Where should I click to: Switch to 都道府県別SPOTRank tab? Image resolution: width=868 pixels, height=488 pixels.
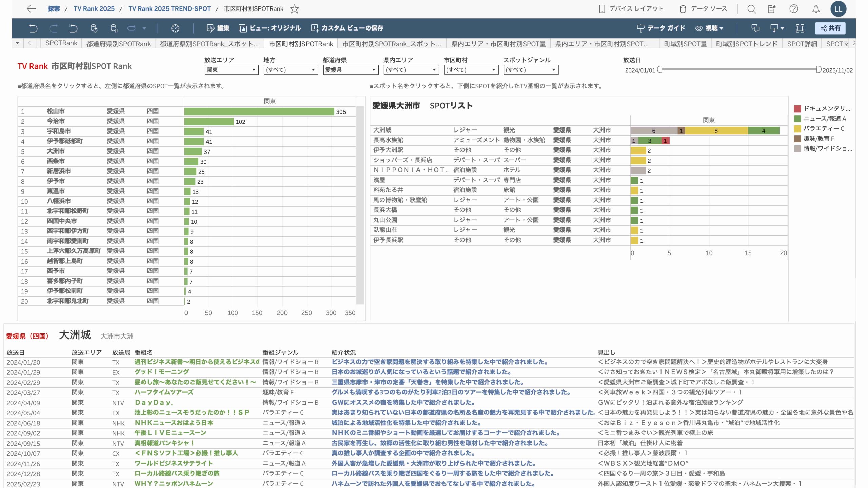pyautogui.click(x=118, y=44)
